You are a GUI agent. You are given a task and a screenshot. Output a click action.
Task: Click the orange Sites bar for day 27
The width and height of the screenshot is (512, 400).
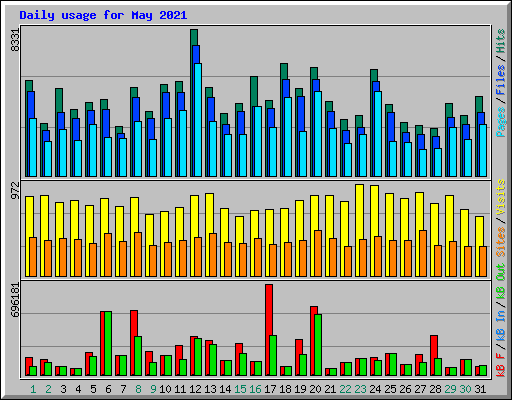point(423,253)
